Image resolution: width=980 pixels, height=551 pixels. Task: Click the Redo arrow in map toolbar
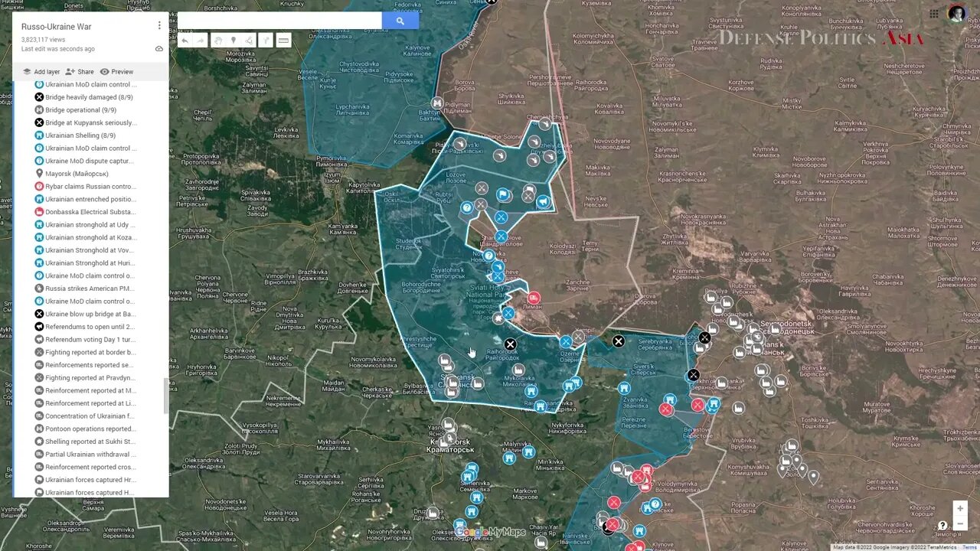coord(200,41)
